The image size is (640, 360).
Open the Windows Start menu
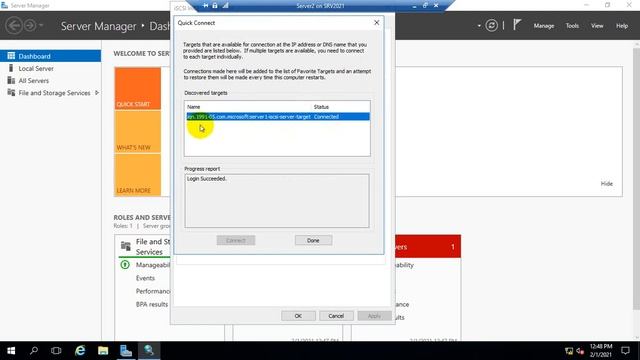(x=11, y=351)
